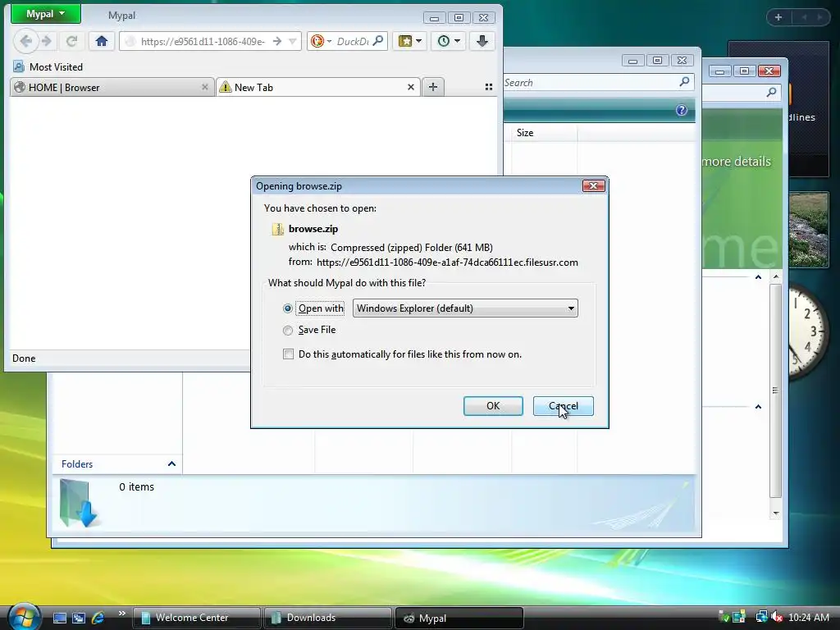The height and width of the screenshot is (630, 840).
Task: Click the network tray icon
Action: click(x=760, y=617)
